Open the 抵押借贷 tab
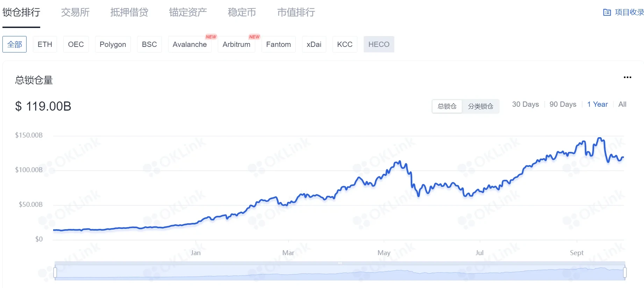The image size is (644, 288). (x=129, y=13)
